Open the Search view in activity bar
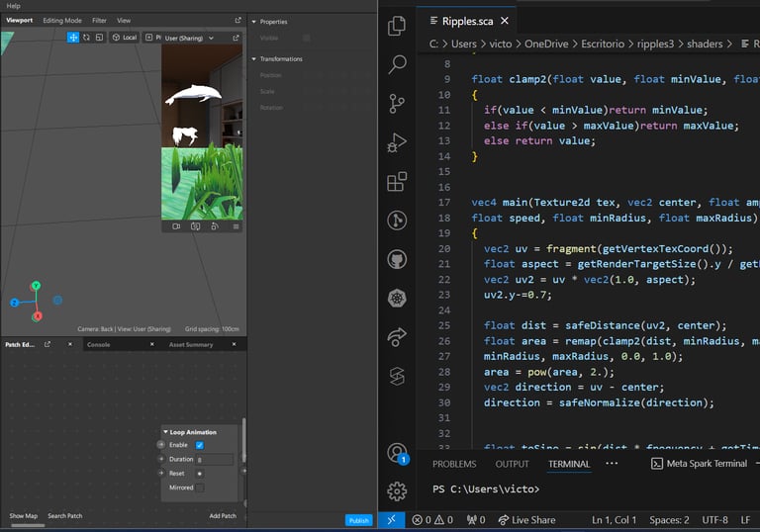The image size is (760, 532). pos(397,65)
